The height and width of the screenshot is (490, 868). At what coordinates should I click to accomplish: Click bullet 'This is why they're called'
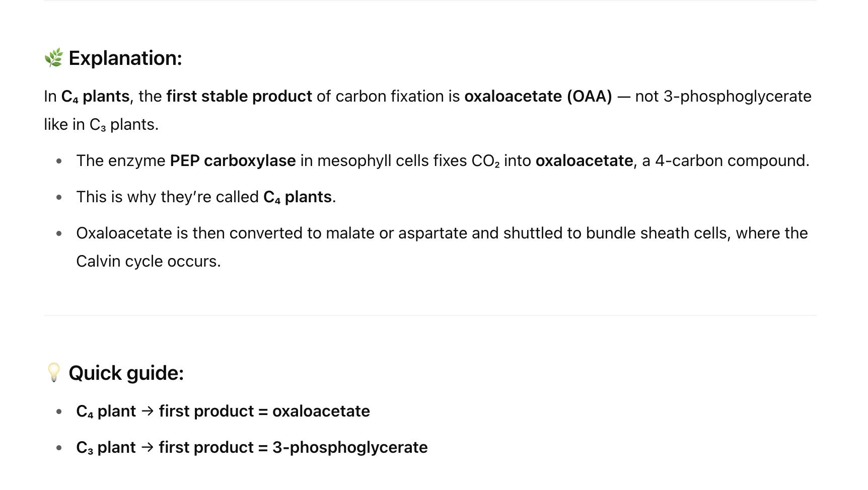(x=167, y=197)
